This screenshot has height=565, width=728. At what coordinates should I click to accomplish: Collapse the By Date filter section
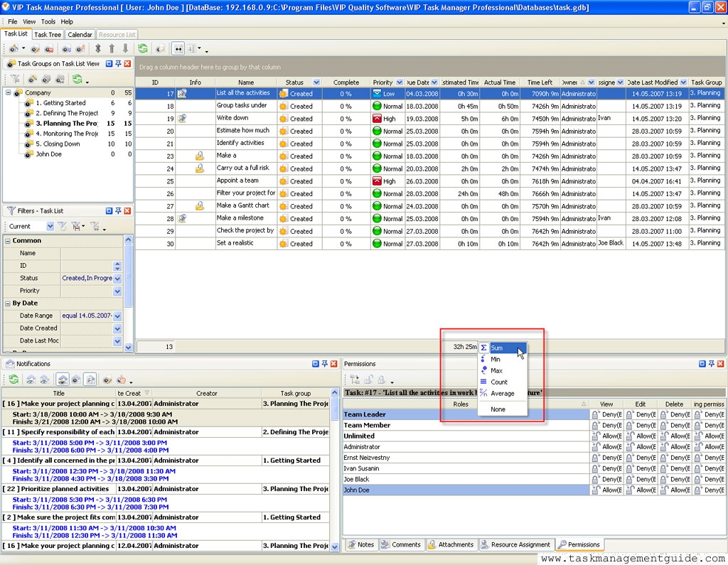tap(7, 303)
